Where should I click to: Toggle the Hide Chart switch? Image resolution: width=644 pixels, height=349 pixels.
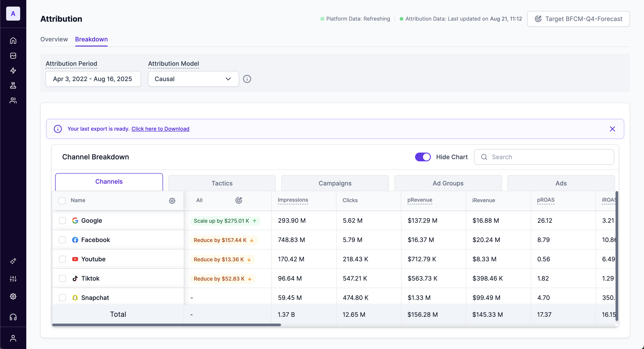click(x=423, y=157)
